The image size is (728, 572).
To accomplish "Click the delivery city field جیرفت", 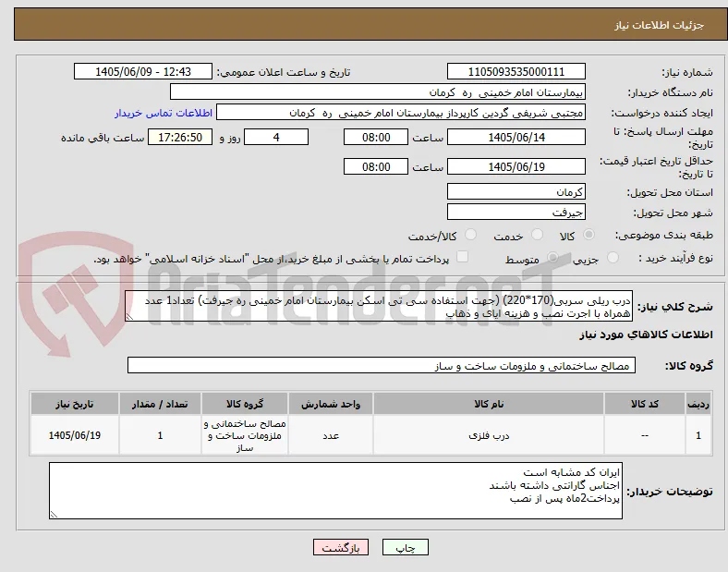I will [516, 213].
